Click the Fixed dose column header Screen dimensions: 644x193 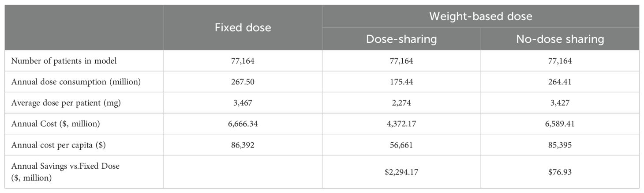click(x=243, y=28)
